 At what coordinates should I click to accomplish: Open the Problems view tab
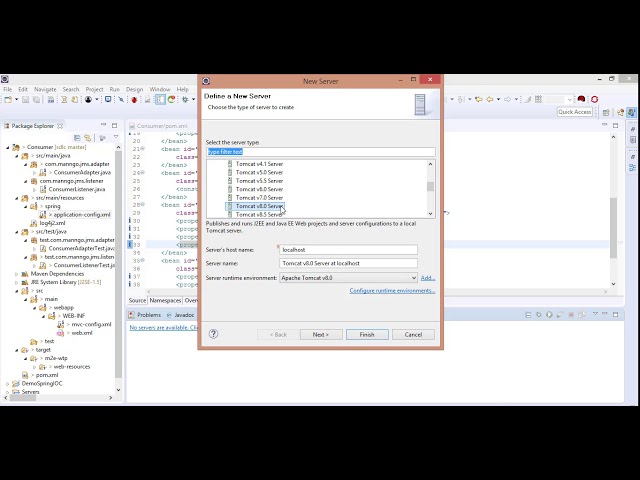145,315
